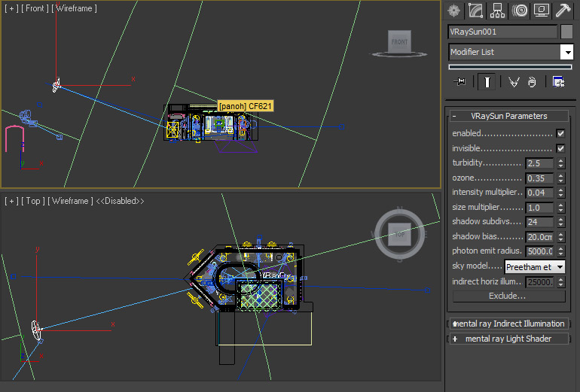The width and height of the screenshot is (580, 392).
Task: Open the Utilities hammer tab
Action: click(563, 11)
